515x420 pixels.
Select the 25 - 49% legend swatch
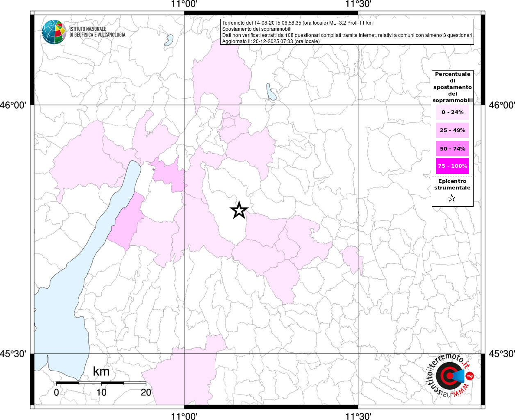click(453, 130)
